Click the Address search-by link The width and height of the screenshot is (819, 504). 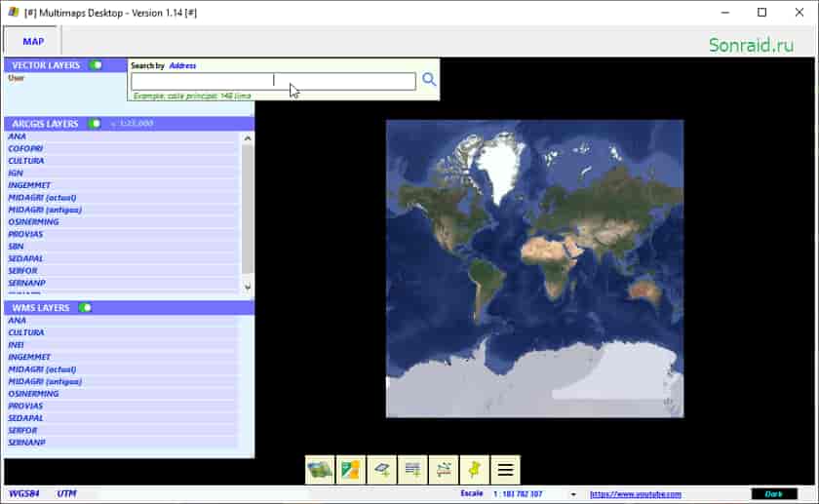pyautogui.click(x=182, y=65)
